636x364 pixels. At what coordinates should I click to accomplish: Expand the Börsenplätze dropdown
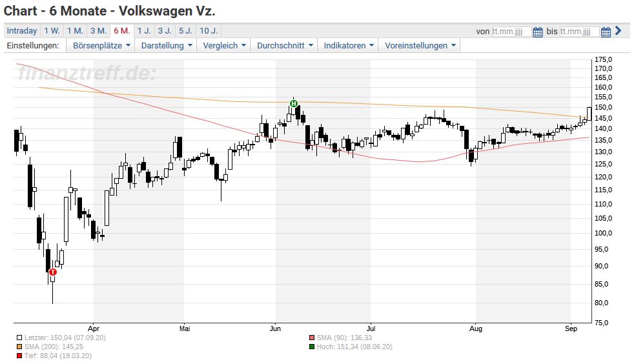(101, 45)
